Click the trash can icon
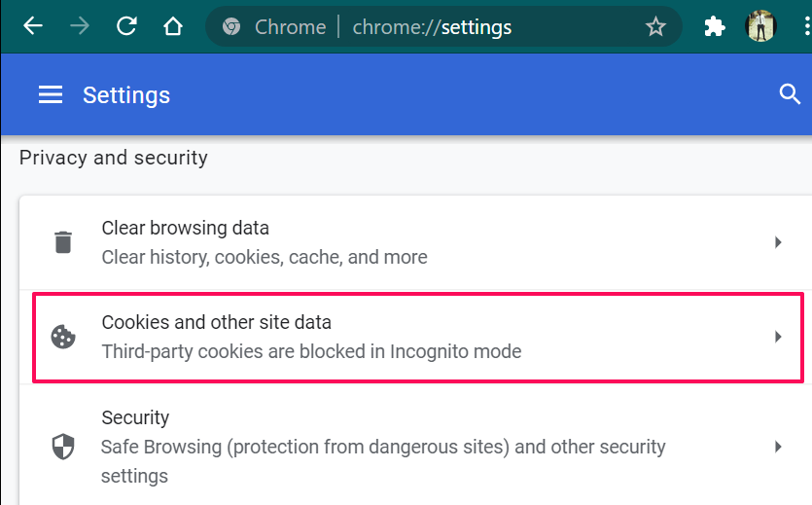 (x=63, y=242)
